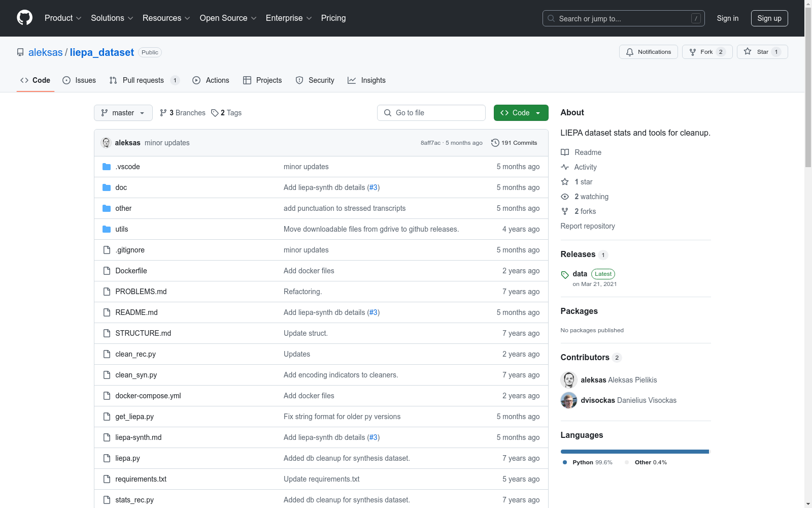Click aleksas avatar in the commit header

point(106,143)
